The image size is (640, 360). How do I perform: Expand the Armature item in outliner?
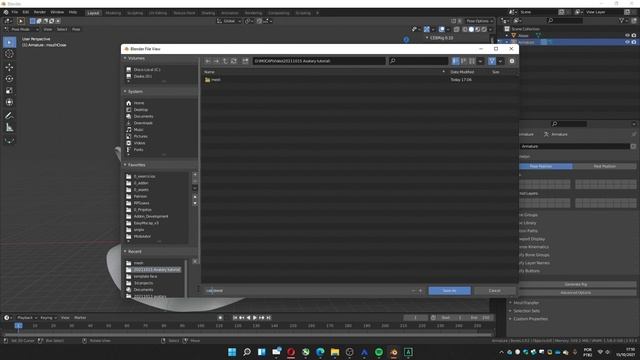[x=507, y=42]
